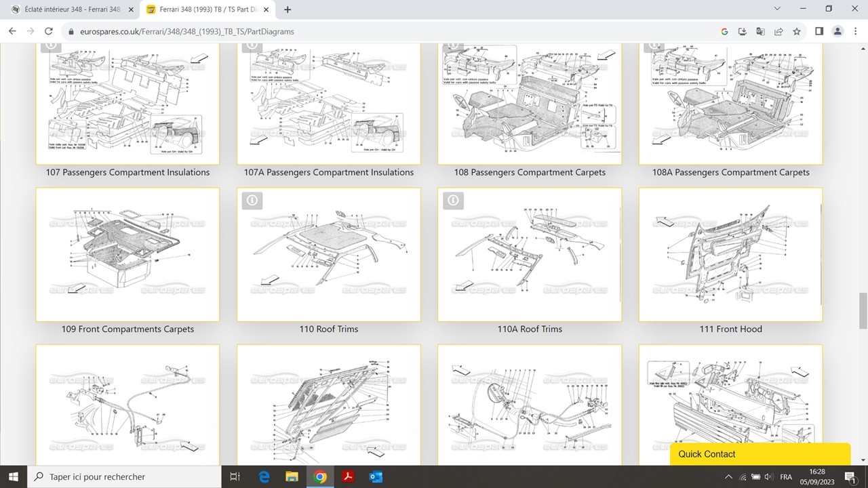Viewport: 868px width, 488px height.
Task: Open 108 Passengers Compartment Carpets diagram
Action: click(530, 104)
